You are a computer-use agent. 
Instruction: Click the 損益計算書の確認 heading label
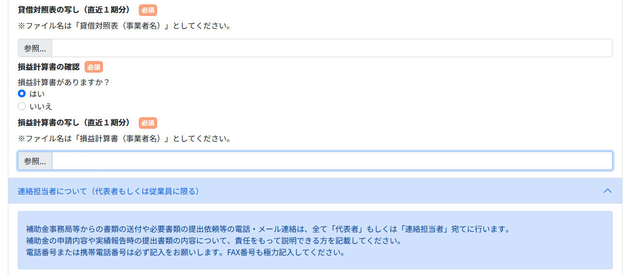point(48,67)
